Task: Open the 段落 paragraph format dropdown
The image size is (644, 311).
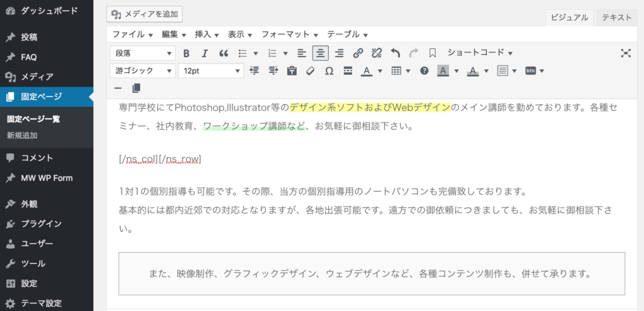Action: point(142,53)
